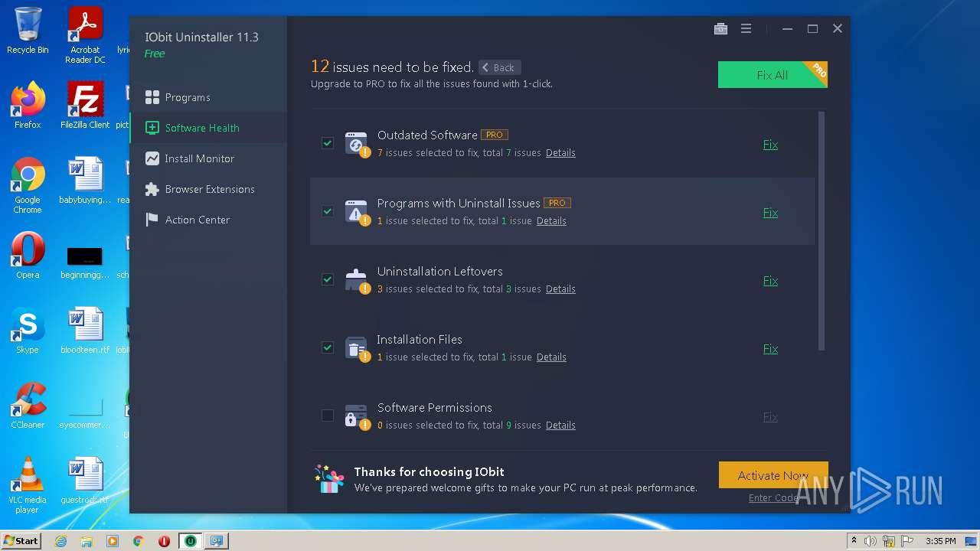Screen dimensions: 980x551
Task: Open guestrock.rtf document on desktop
Action: (85, 481)
